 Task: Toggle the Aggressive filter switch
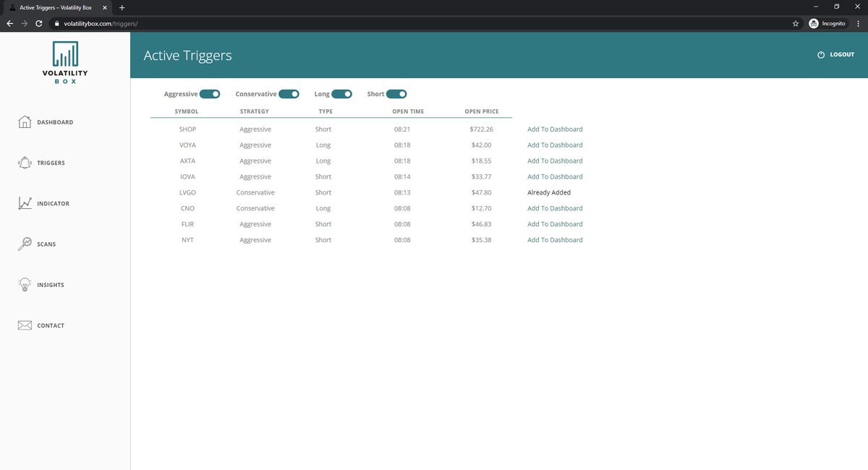coord(210,94)
